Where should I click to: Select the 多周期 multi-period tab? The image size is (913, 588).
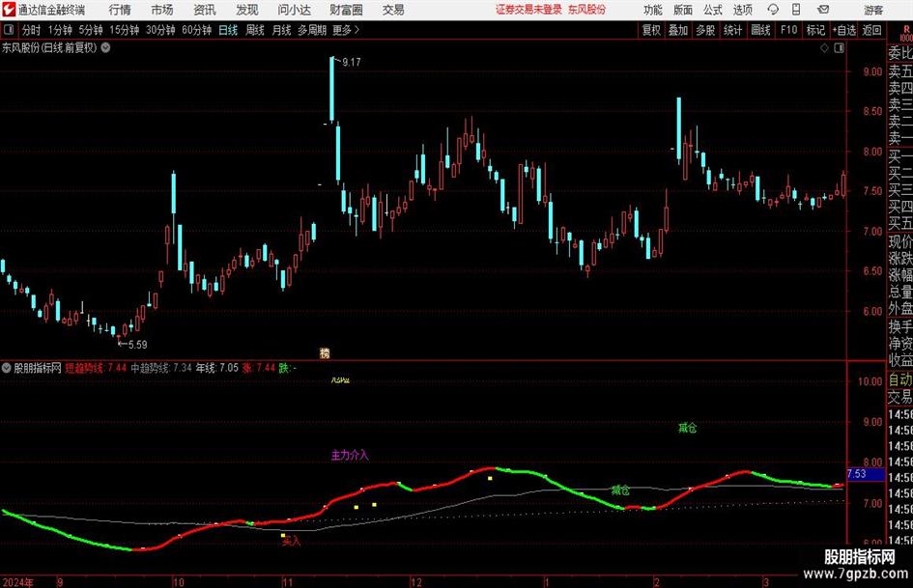pyautogui.click(x=312, y=30)
